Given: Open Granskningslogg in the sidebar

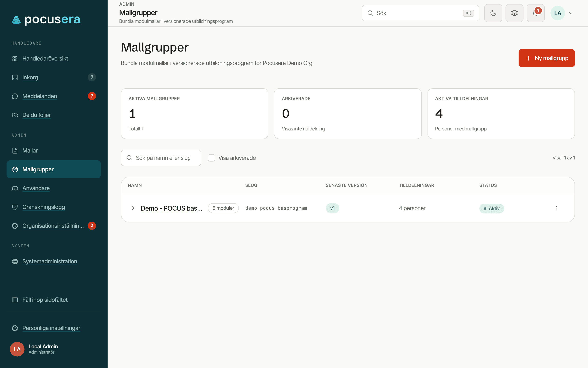Looking at the screenshot, I should tap(54, 207).
